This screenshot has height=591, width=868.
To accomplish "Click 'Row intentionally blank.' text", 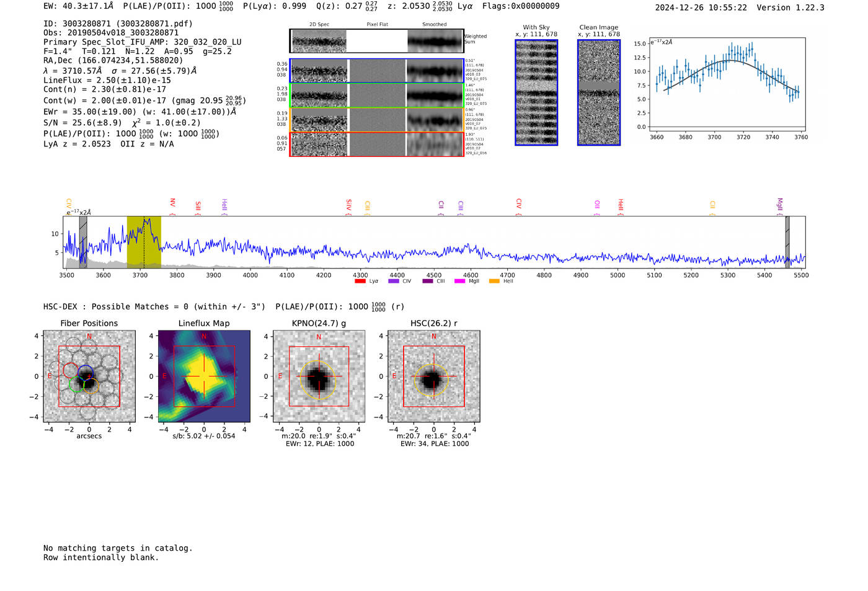I will 101,558.
